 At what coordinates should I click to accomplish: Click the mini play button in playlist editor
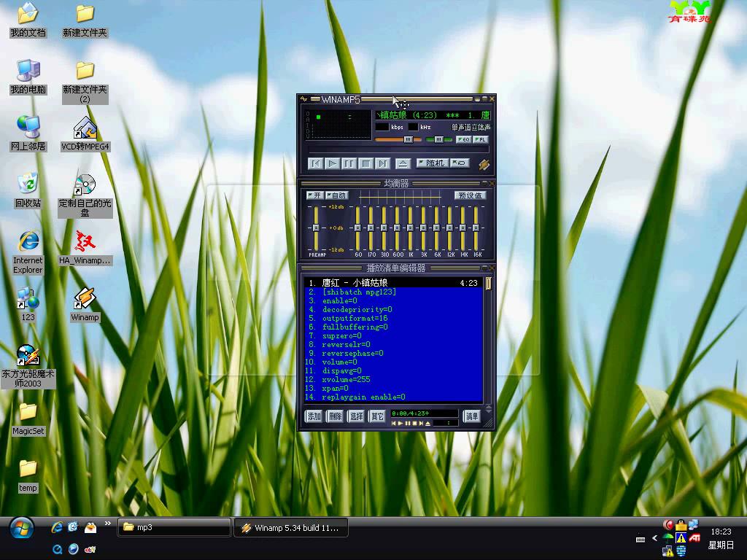click(400, 424)
